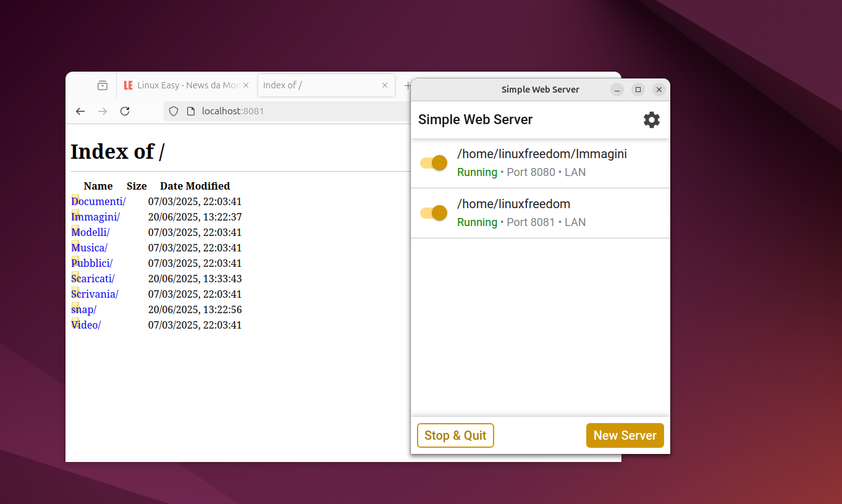Viewport: 842px width, 504px height.
Task: Toggle off the /home/linuxfreedom port 8081 server
Action: (434, 213)
